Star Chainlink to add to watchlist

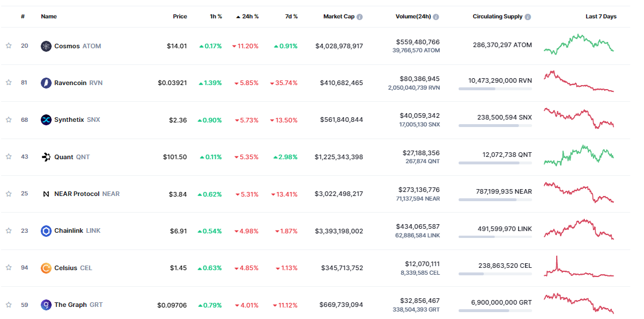click(9, 230)
